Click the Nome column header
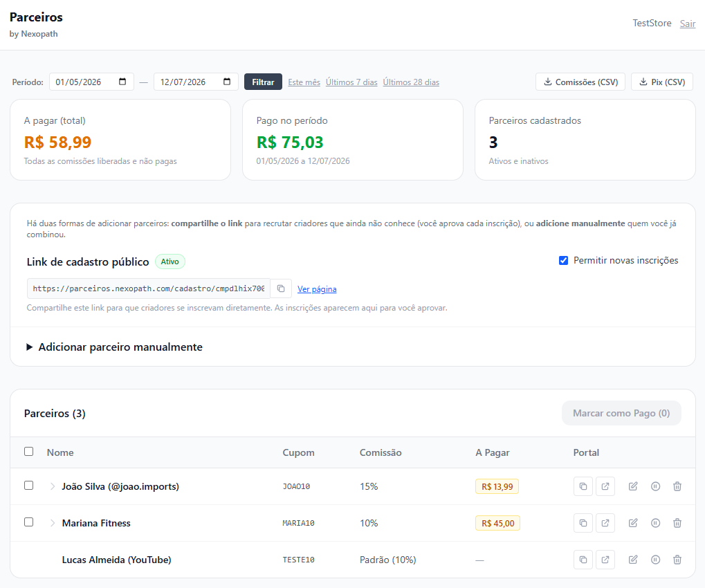 [60, 452]
